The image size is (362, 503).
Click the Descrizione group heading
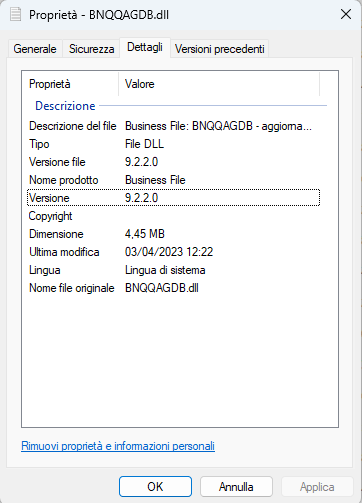[x=65, y=106]
